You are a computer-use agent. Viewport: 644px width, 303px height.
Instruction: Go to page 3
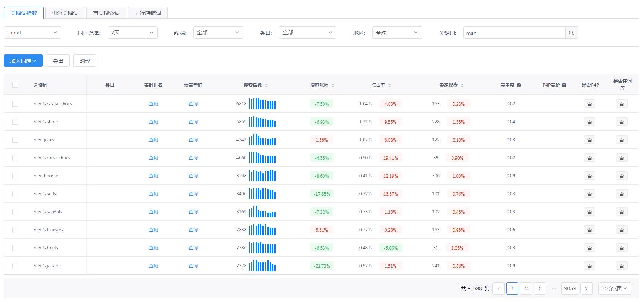pos(540,288)
